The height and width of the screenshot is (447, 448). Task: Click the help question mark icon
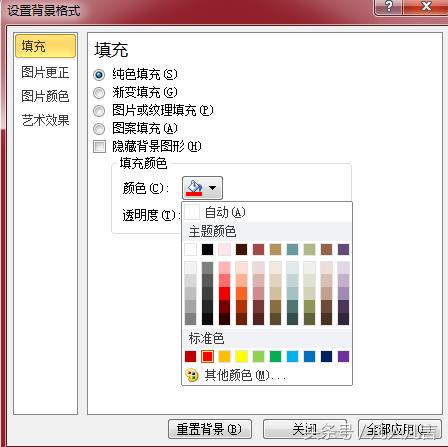click(389, 7)
